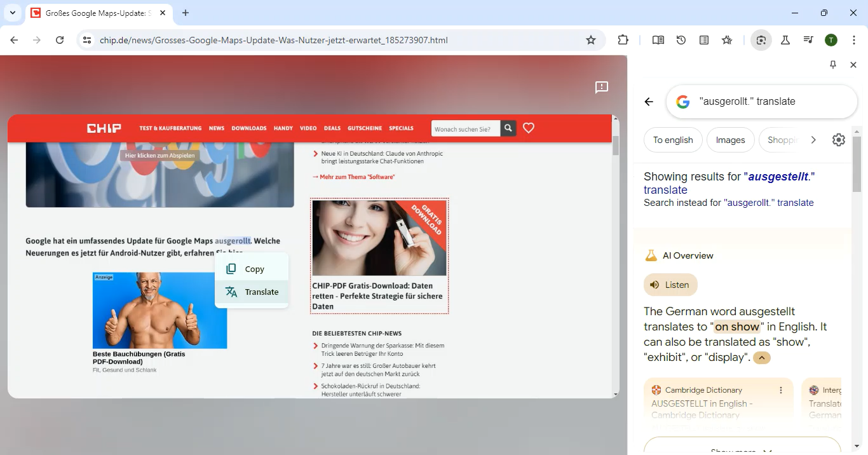Send feedback icon on Lens overlay
The image size is (868, 455).
tap(601, 88)
